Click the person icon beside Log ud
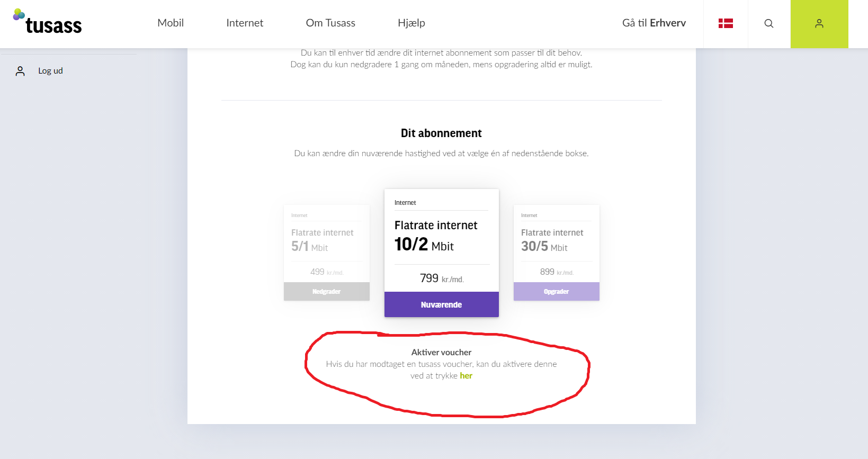This screenshot has height=459, width=868. (20, 71)
